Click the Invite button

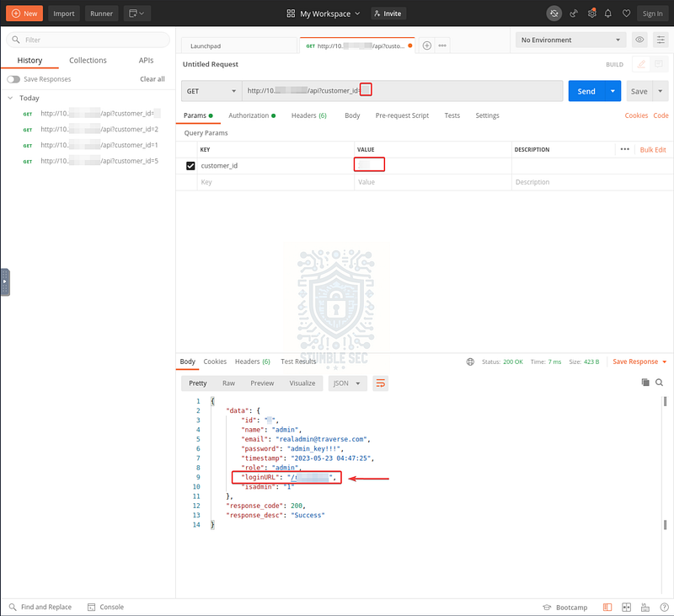pyautogui.click(x=388, y=13)
